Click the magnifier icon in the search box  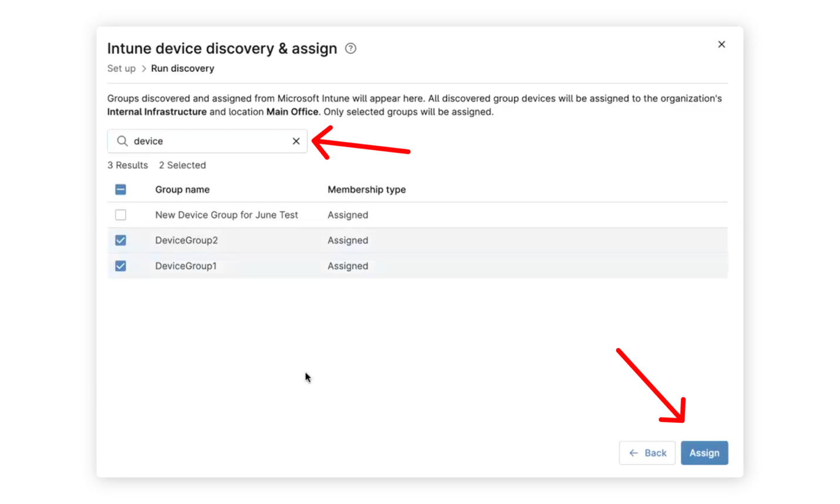122,141
